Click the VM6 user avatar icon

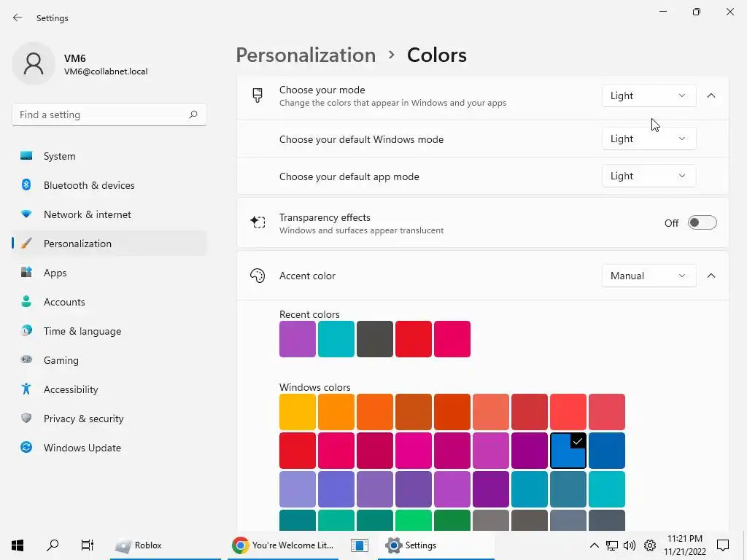pyautogui.click(x=34, y=63)
